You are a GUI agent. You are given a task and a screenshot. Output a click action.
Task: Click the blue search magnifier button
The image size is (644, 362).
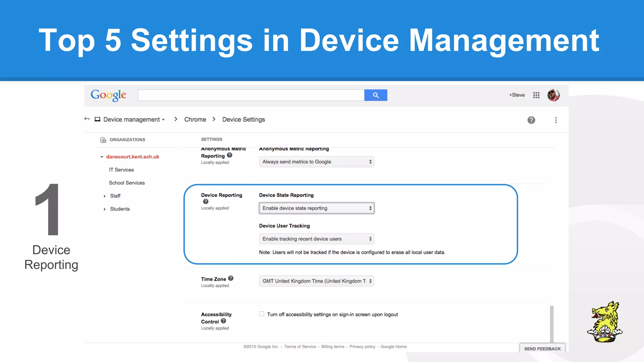click(375, 95)
